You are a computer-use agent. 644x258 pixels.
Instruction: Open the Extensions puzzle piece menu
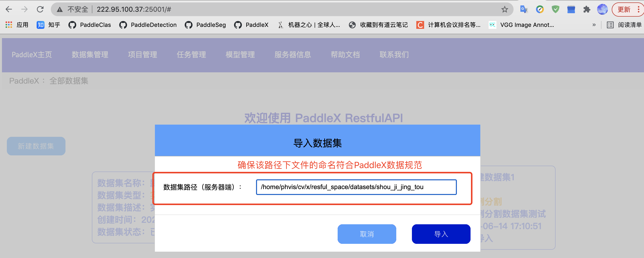587,10
